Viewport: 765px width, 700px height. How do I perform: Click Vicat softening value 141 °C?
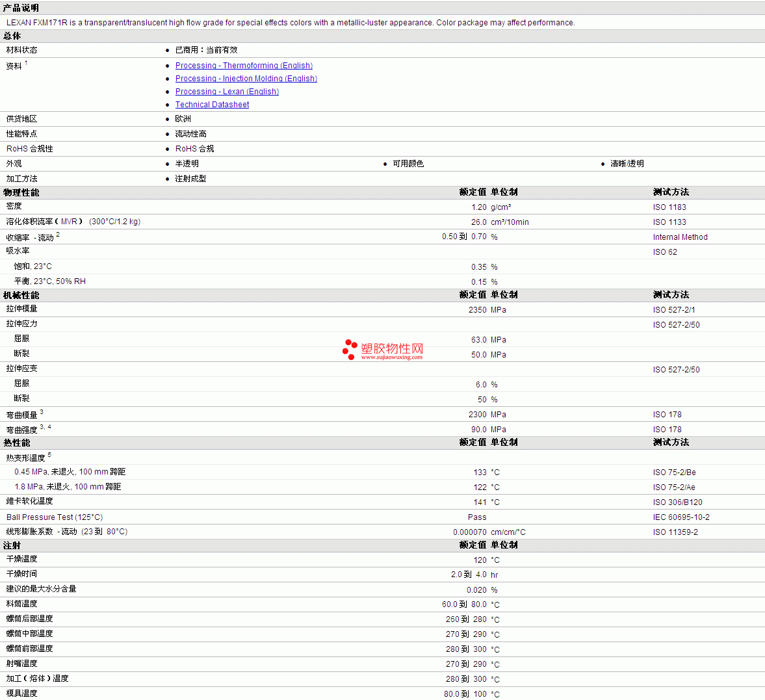486,502
